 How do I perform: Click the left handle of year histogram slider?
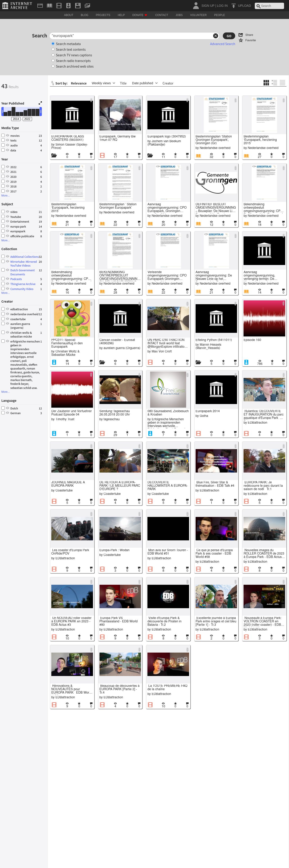pos(2,111)
